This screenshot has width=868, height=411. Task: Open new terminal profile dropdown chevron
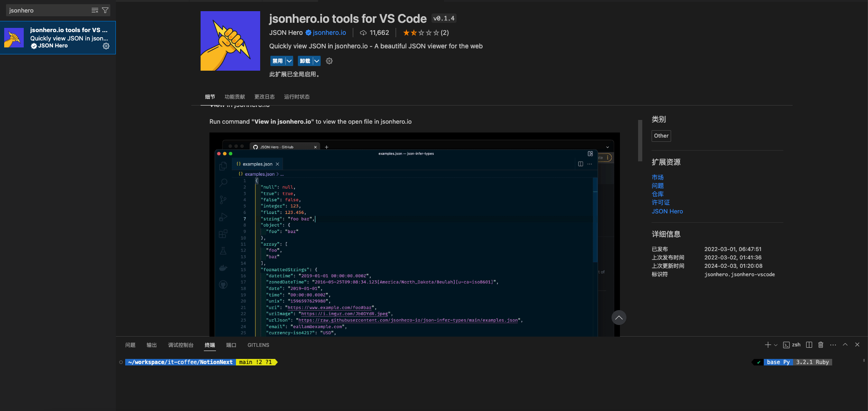[x=775, y=345]
